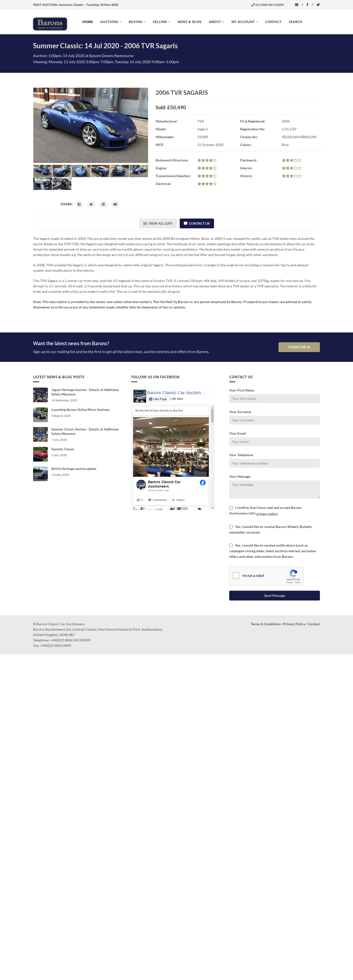
Task: Expand the My Account dropdown menu
Action: point(244,22)
